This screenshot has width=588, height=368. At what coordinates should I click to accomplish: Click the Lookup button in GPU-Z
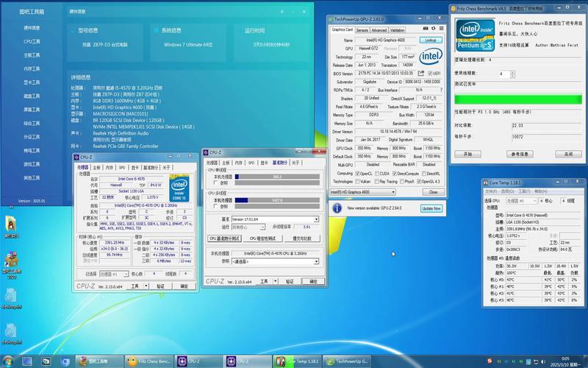point(430,39)
